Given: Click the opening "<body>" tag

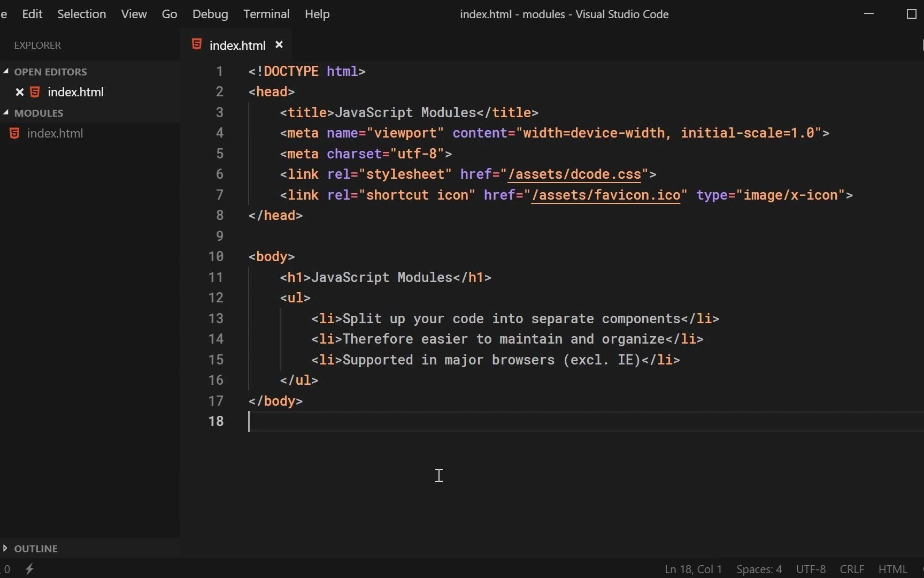Looking at the screenshot, I should (x=272, y=257).
